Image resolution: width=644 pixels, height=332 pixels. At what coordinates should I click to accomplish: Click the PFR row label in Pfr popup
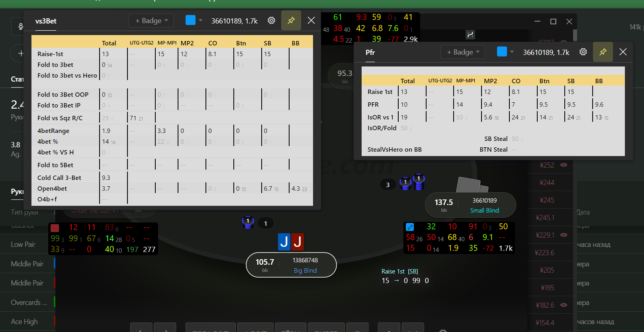coord(373,105)
